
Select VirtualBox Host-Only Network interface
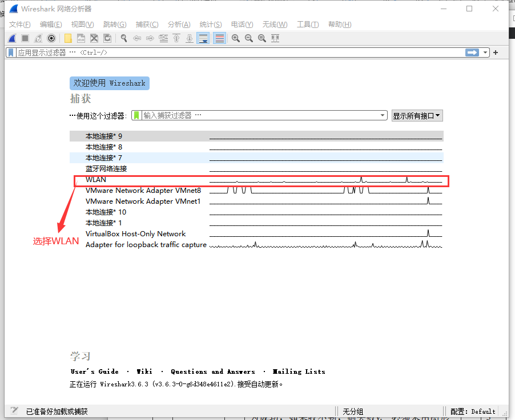(x=256, y=234)
